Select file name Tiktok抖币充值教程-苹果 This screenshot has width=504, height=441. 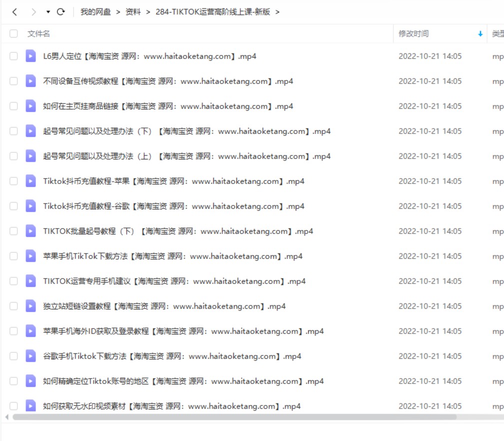point(173,181)
